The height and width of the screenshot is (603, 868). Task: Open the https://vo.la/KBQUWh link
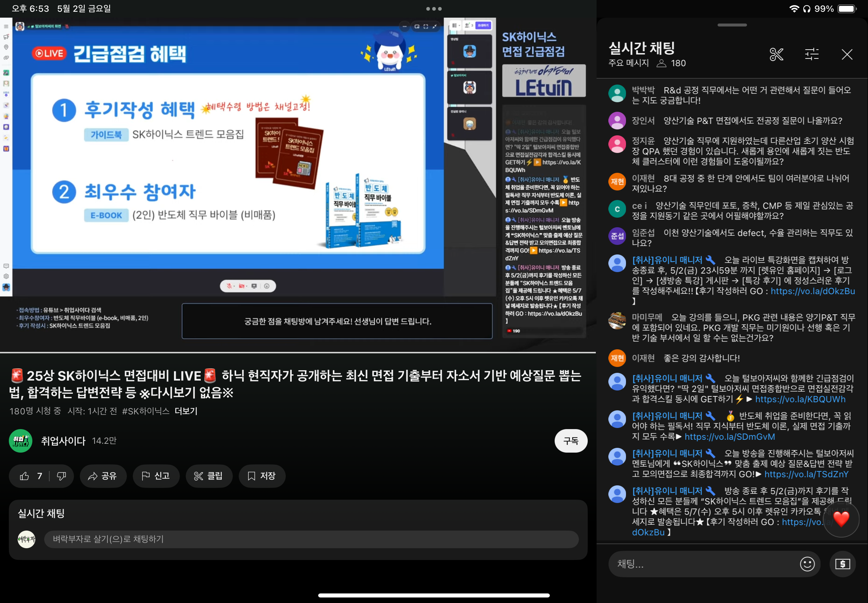[x=800, y=399]
